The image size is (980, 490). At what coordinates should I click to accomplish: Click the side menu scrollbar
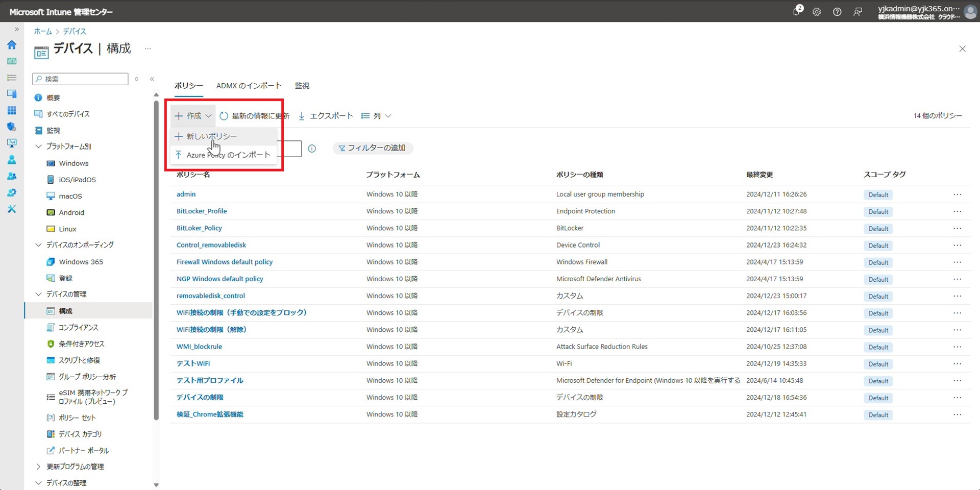point(156,260)
